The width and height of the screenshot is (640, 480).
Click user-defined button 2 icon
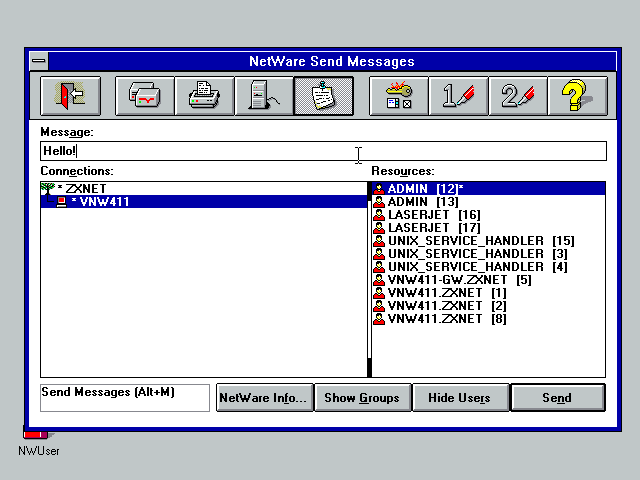[x=518, y=96]
